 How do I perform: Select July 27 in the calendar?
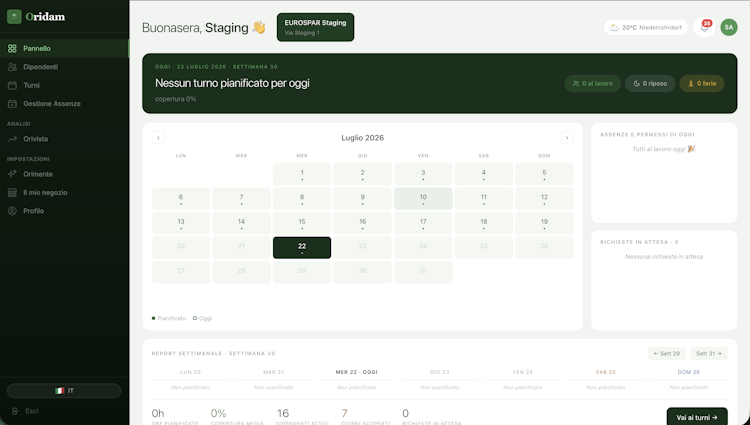pyautogui.click(x=181, y=272)
